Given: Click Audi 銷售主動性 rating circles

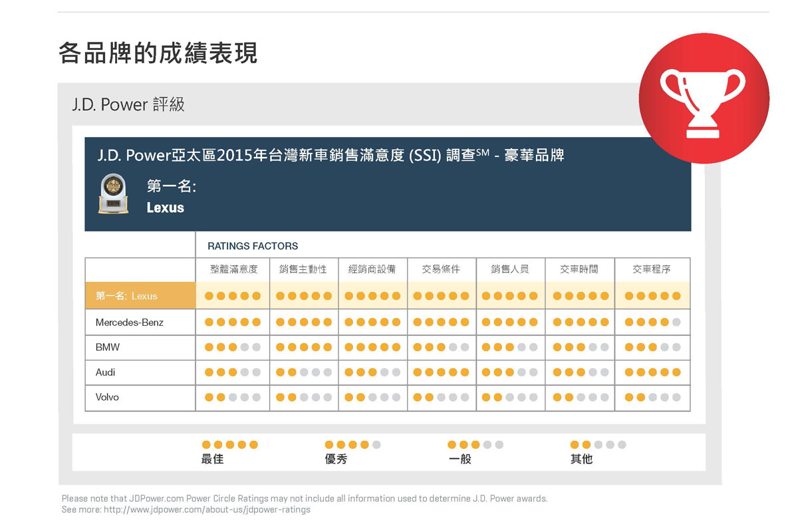Looking at the screenshot, I should (x=303, y=372).
